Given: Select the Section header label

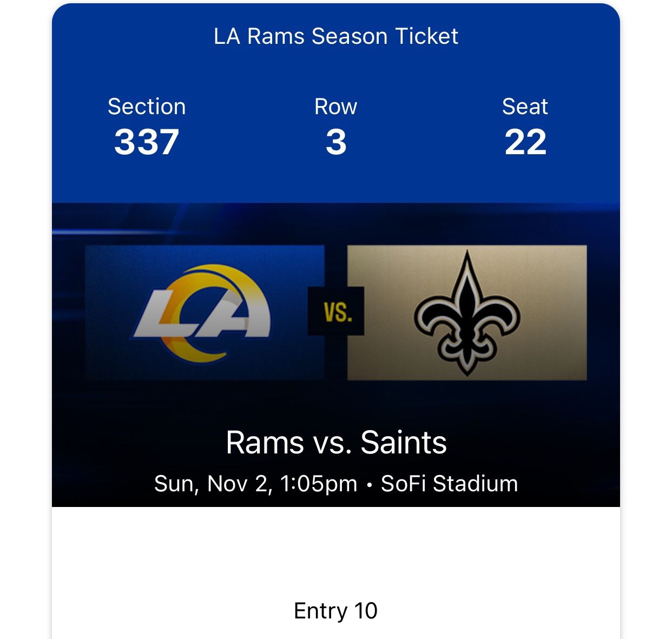Looking at the screenshot, I should coord(147,107).
